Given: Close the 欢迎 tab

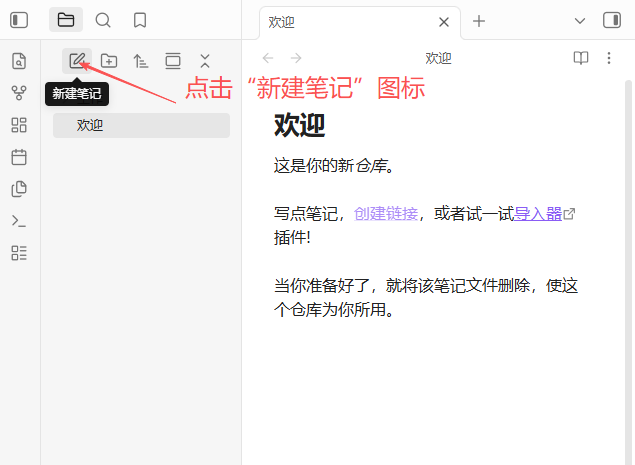Looking at the screenshot, I should pos(444,22).
